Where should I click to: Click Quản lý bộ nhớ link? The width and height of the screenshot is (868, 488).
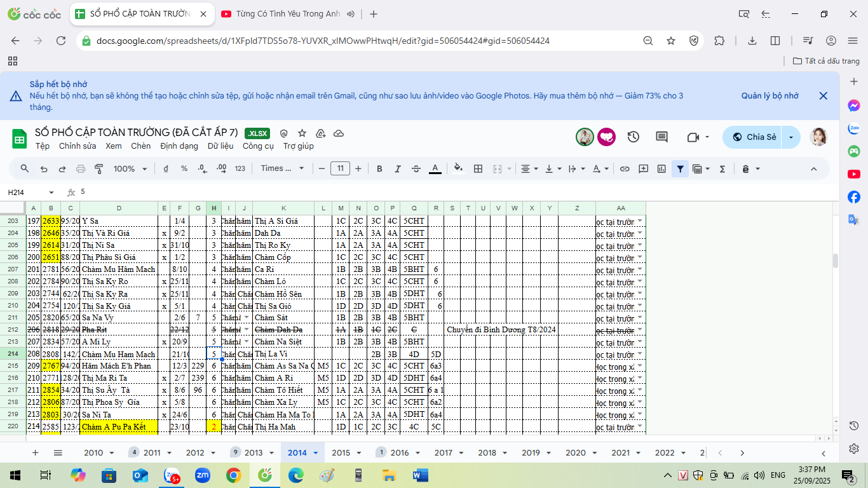(x=770, y=96)
